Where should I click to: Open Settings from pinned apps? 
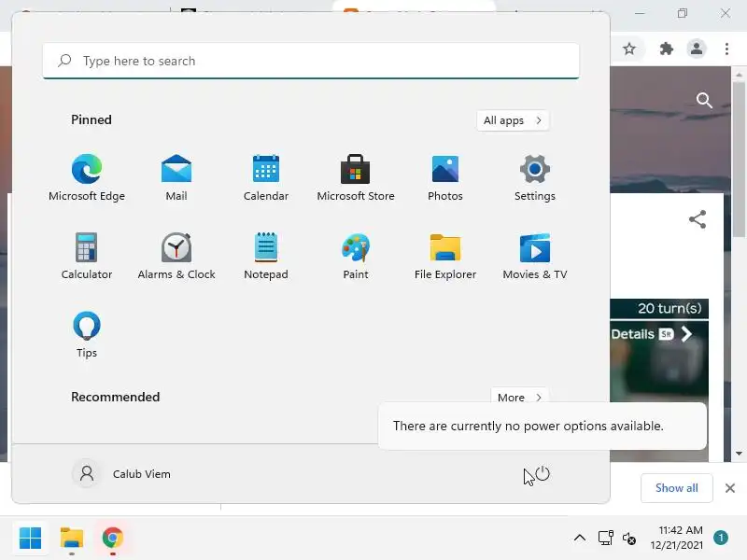[534, 177]
